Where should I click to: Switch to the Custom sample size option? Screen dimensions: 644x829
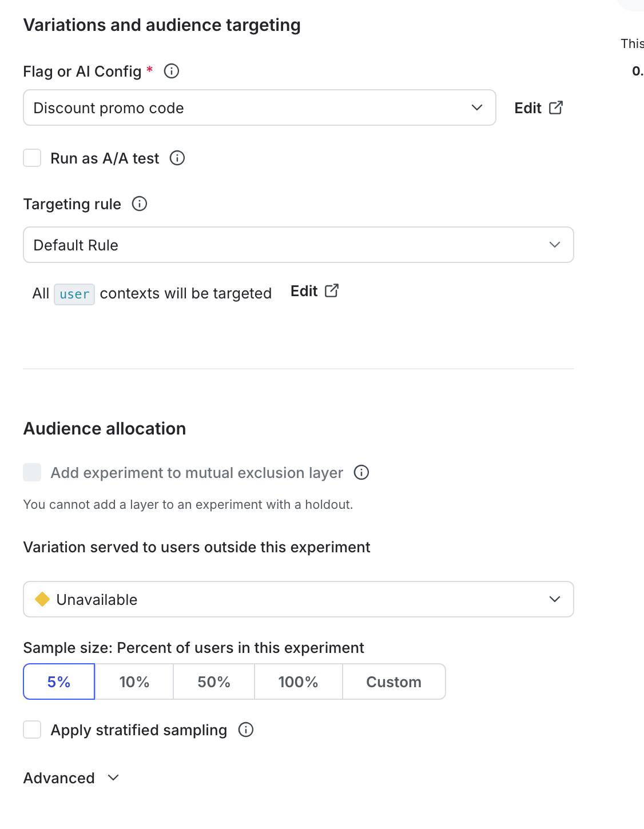pos(393,681)
